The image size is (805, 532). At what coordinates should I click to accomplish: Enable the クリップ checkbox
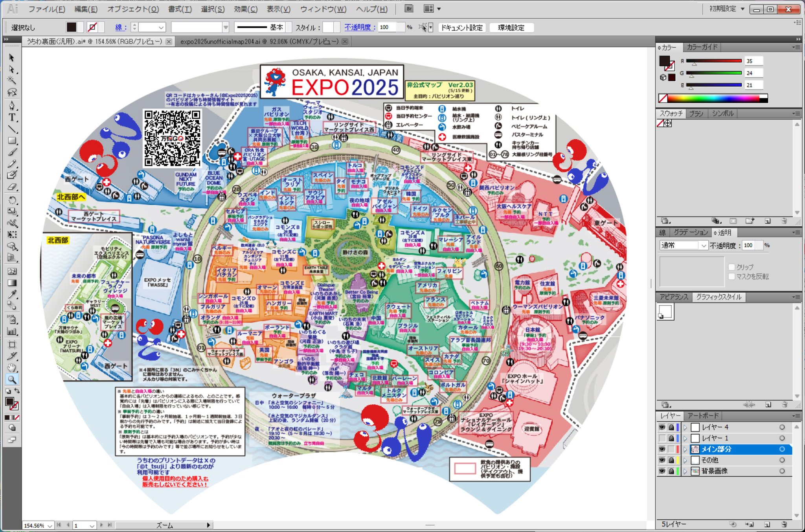[732, 267]
